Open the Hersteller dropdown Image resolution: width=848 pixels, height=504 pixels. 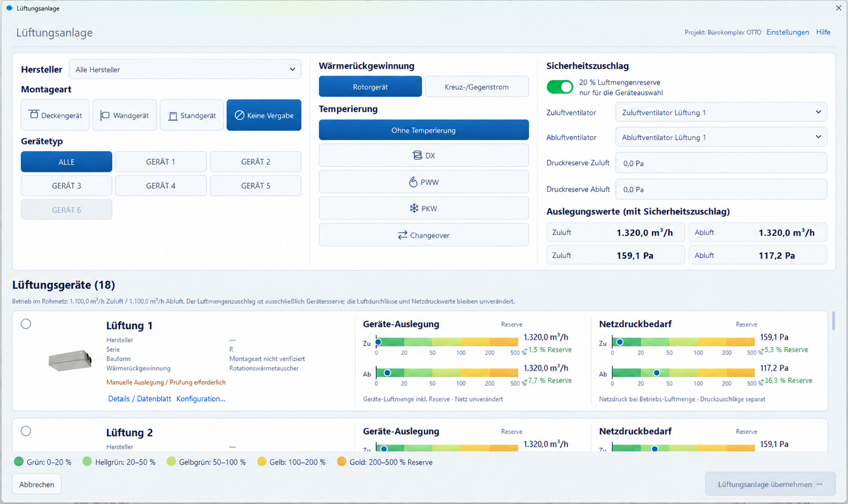(185, 69)
